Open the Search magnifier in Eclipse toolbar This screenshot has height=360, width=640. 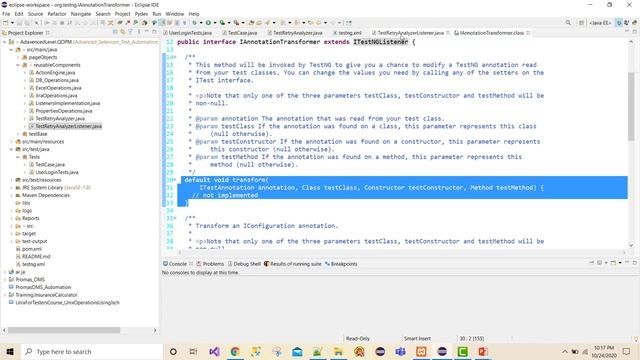[568, 23]
